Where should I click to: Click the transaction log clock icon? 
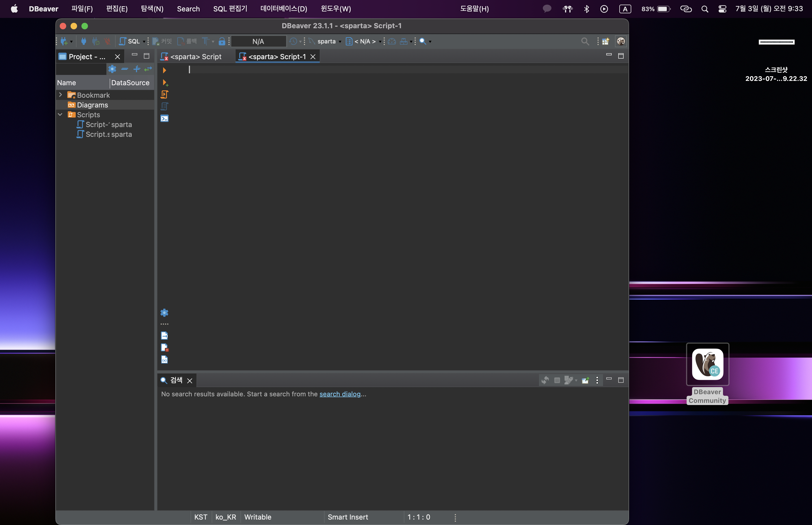point(293,41)
